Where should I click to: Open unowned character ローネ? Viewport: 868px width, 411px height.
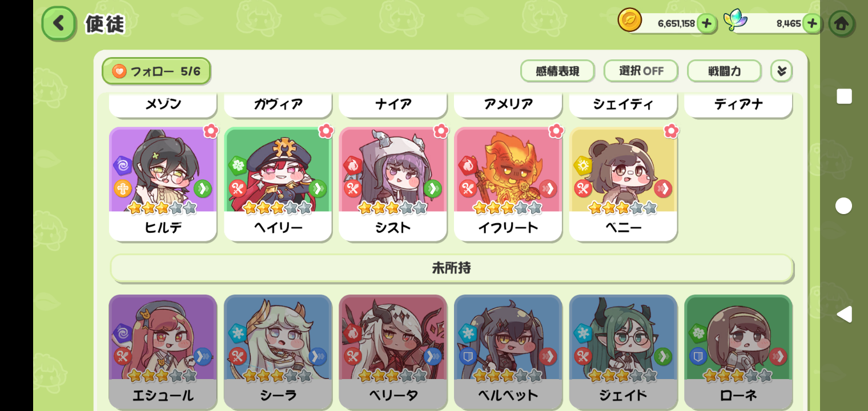tap(738, 352)
